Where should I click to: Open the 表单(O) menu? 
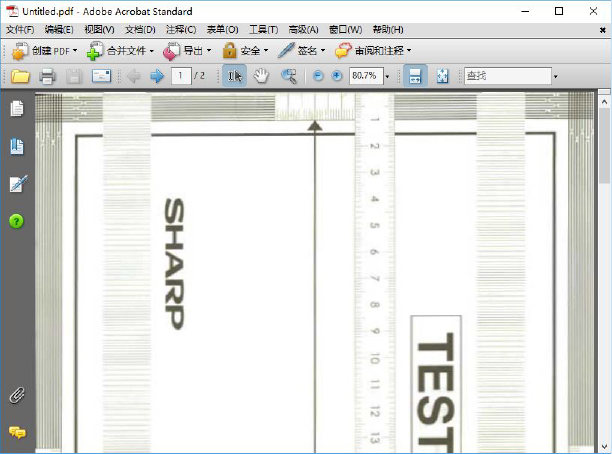coord(222,30)
